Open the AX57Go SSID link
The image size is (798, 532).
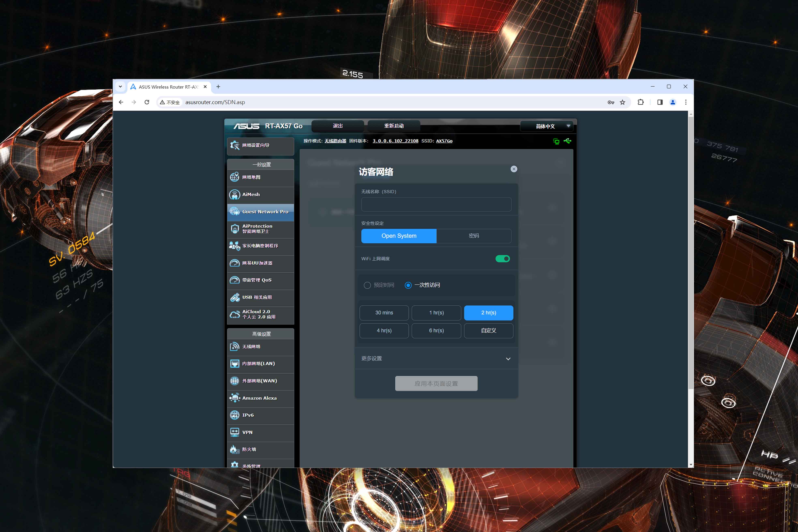tap(444, 141)
